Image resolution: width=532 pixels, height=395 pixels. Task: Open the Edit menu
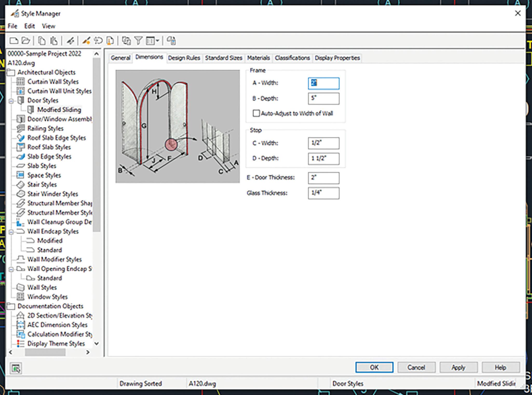click(x=29, y=26)
